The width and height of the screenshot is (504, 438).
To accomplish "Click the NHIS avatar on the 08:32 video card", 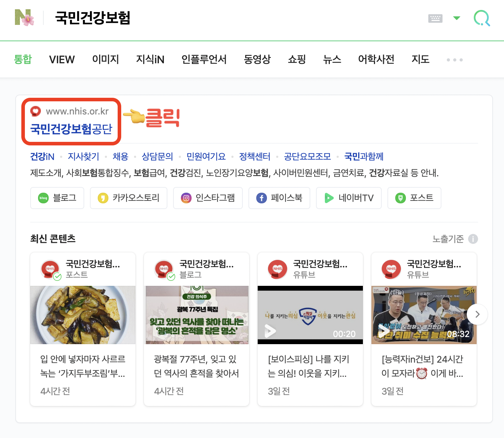I will coord(391,269).
